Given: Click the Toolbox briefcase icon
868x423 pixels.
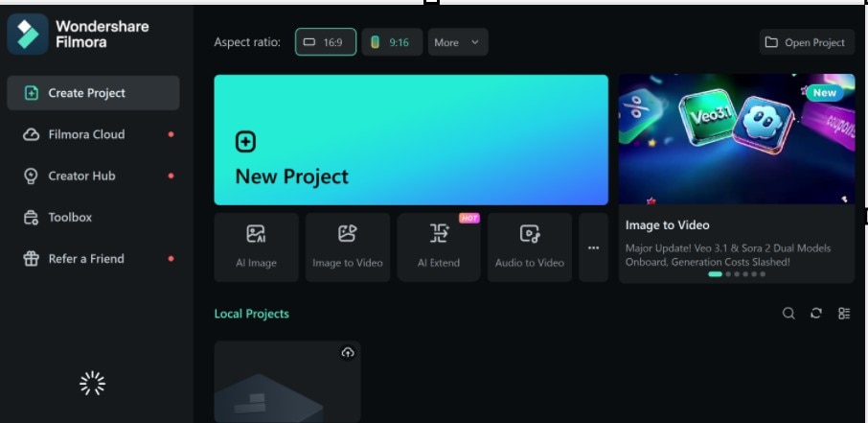Looking at the screenshot, I should coord(31,218).
